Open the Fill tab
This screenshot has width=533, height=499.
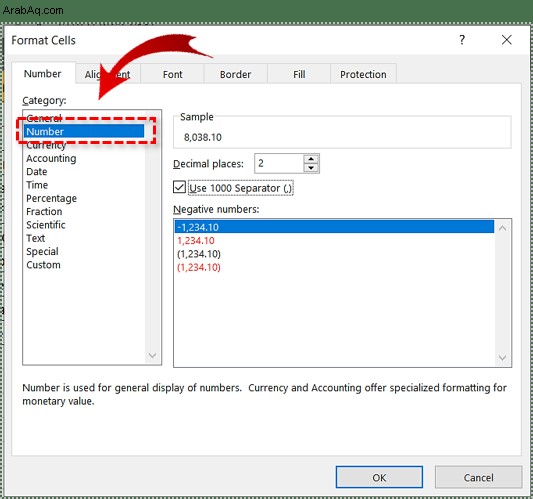tap(299, 74)
